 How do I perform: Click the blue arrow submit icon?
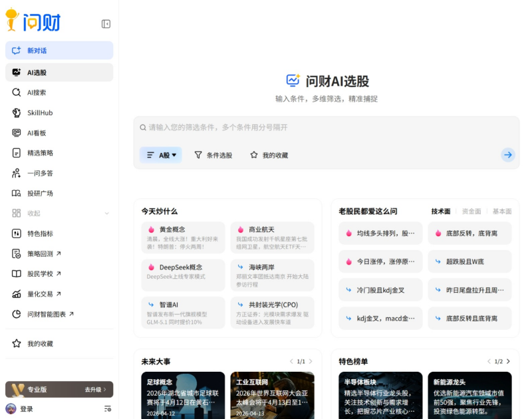tap(508, 155)
